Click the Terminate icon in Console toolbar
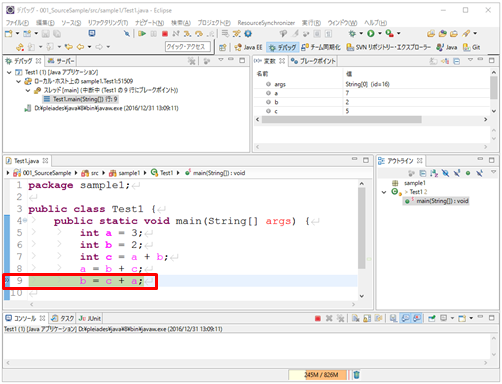502x384 pixels. [x=318, y=318]
